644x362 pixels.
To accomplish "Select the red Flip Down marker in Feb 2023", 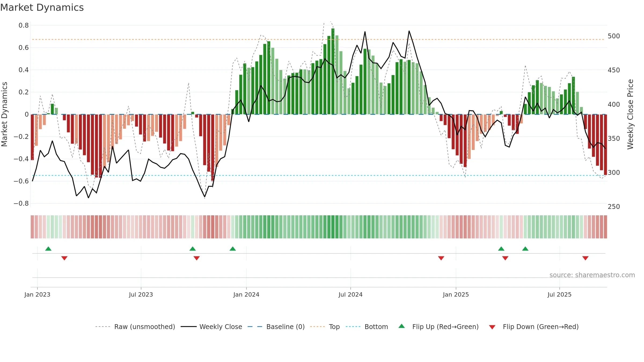I will point(64,258).
